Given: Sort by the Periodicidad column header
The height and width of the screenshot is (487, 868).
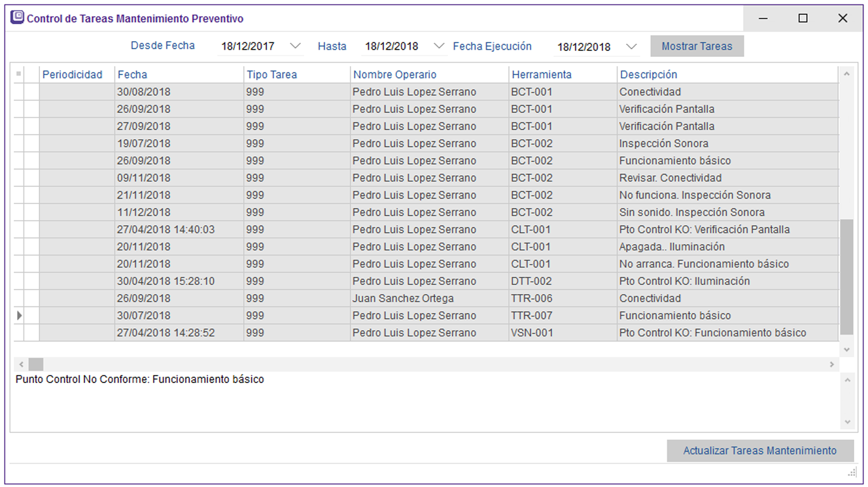Looking at the screenshot, I should click(x=73, y=75).
